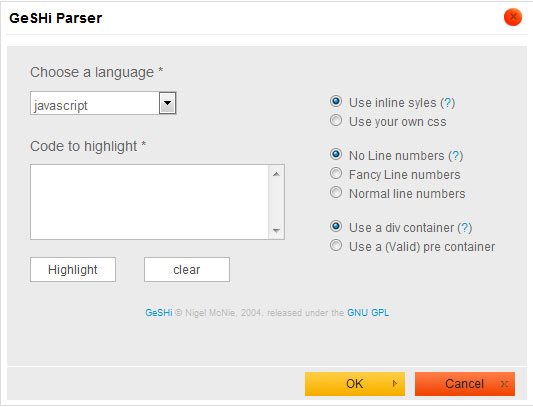Click the clear button

coord(187,270)
